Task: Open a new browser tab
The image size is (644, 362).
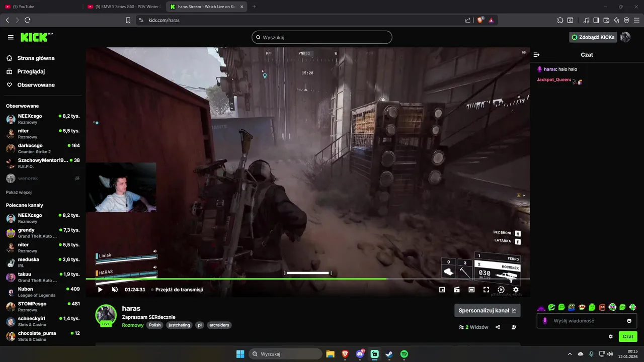Action: click(x=254, y=7)
